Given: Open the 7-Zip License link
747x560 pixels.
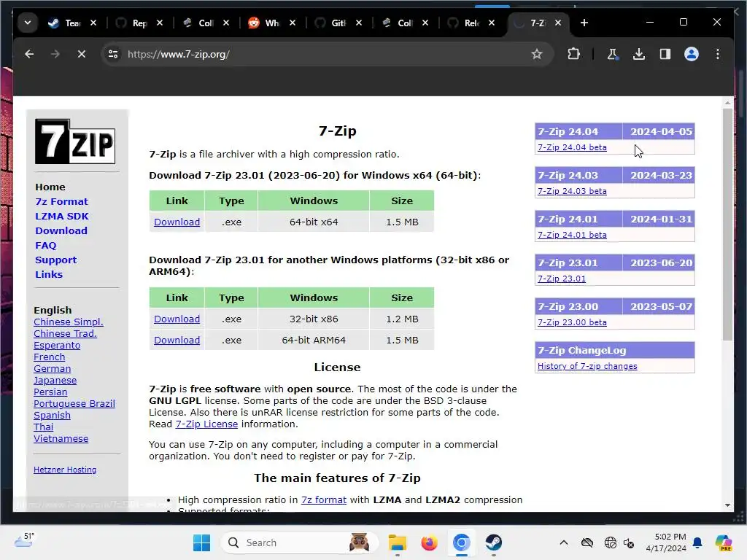Looking at the screenshot, I should click(x=206, y=424).
